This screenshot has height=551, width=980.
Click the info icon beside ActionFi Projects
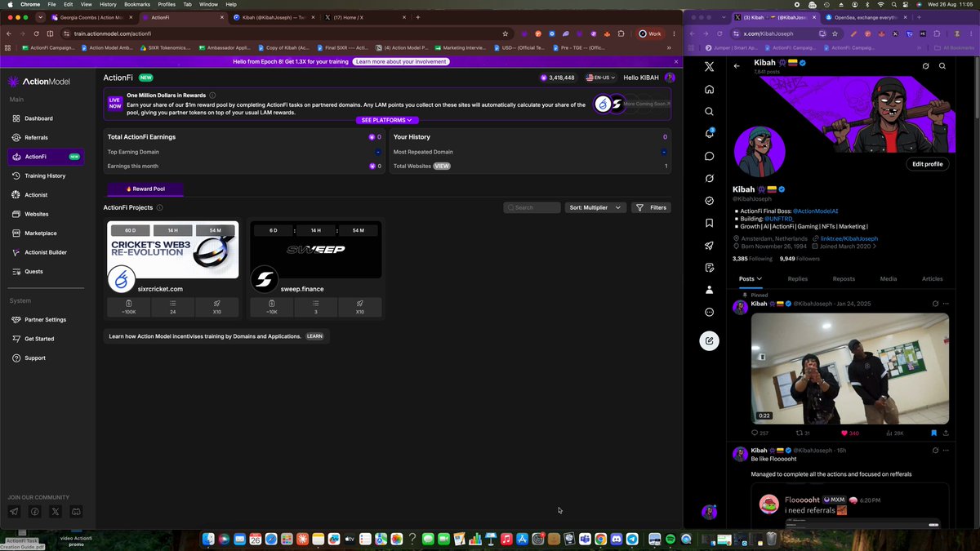[x=159, y=207]
